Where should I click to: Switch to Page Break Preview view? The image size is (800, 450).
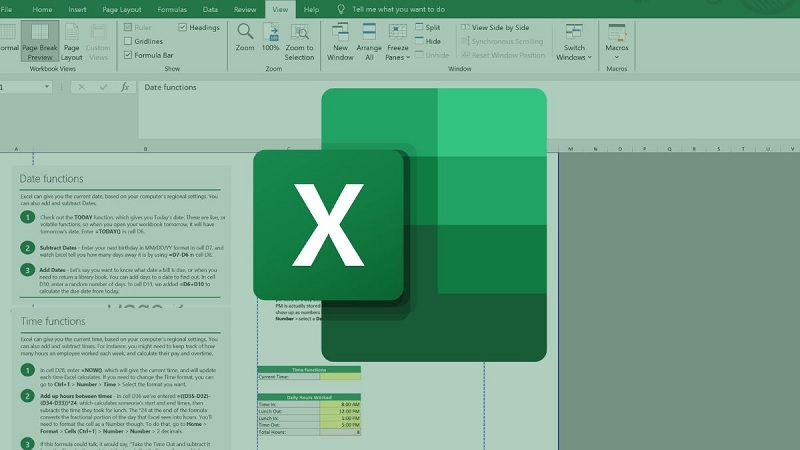[x=40, y=41]
